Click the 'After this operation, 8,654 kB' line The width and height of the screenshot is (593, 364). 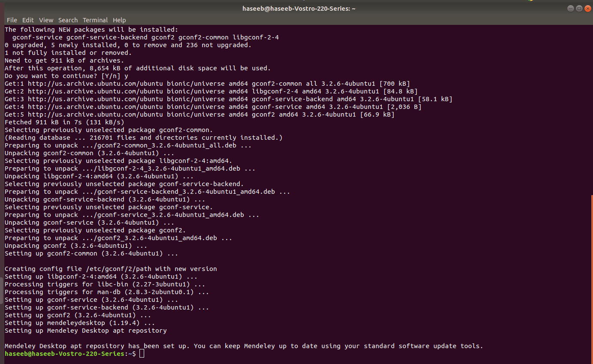(138, 68)
